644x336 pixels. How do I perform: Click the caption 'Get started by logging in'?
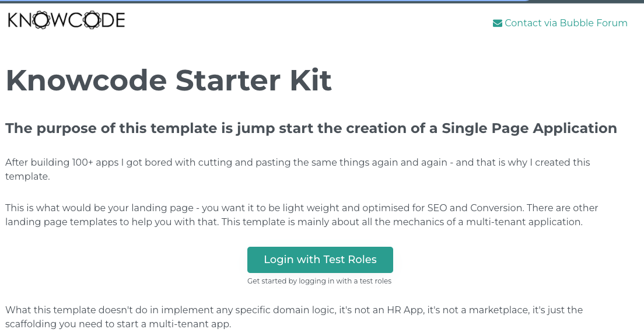point(319,281)
